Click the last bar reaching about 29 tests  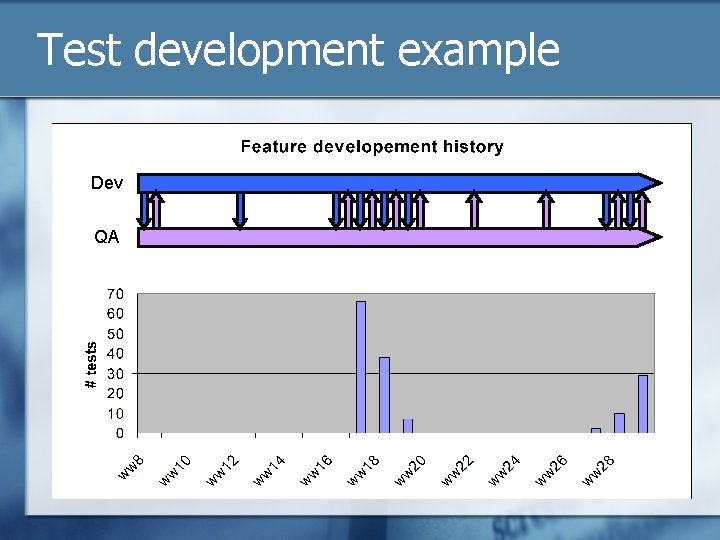[x=643, y=404]
